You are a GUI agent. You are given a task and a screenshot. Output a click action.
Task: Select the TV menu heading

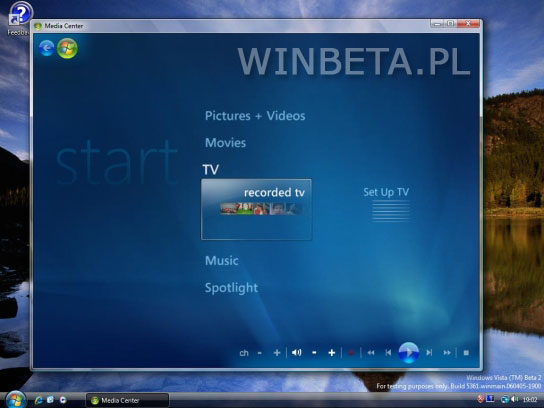click(x=211, y=170)
